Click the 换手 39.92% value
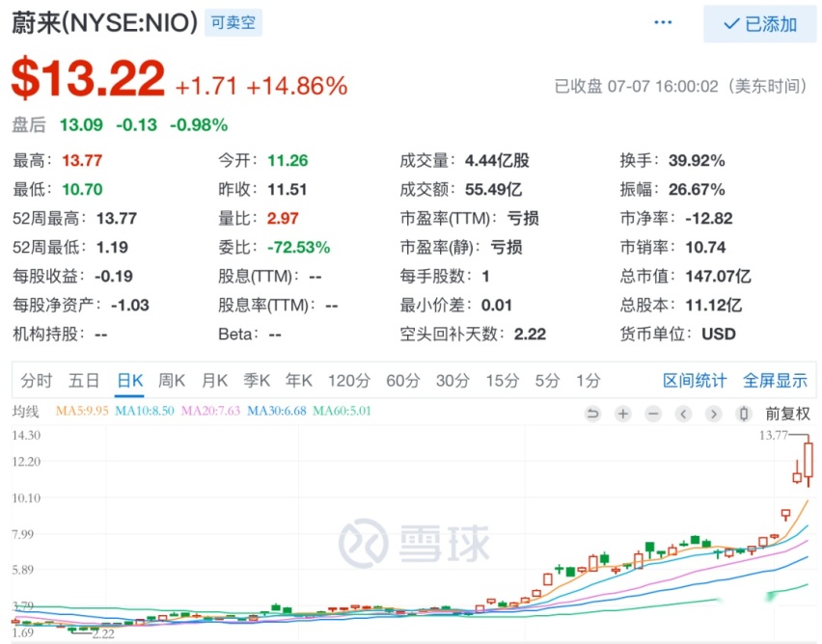Screen dimensions: 822x644 click(x=697, y=160)
